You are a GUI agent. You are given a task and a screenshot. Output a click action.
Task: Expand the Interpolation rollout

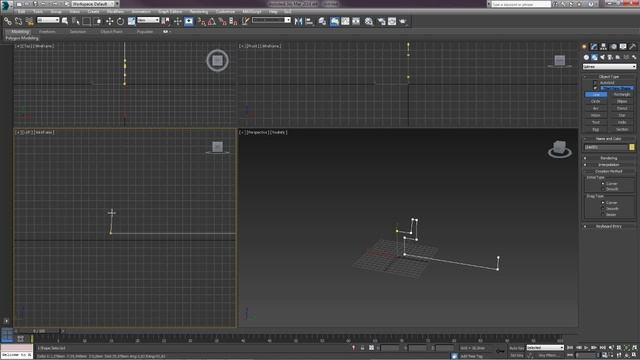point(609,164)
